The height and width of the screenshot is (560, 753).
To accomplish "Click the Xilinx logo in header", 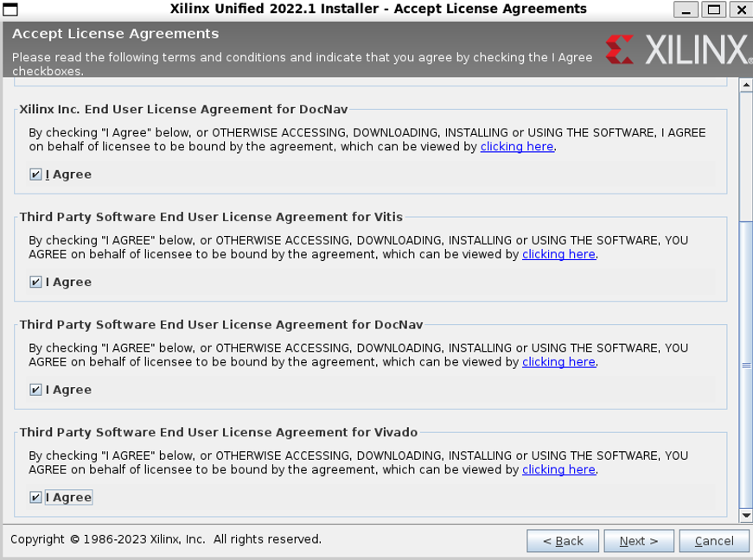I will click(x=678, y=49).
